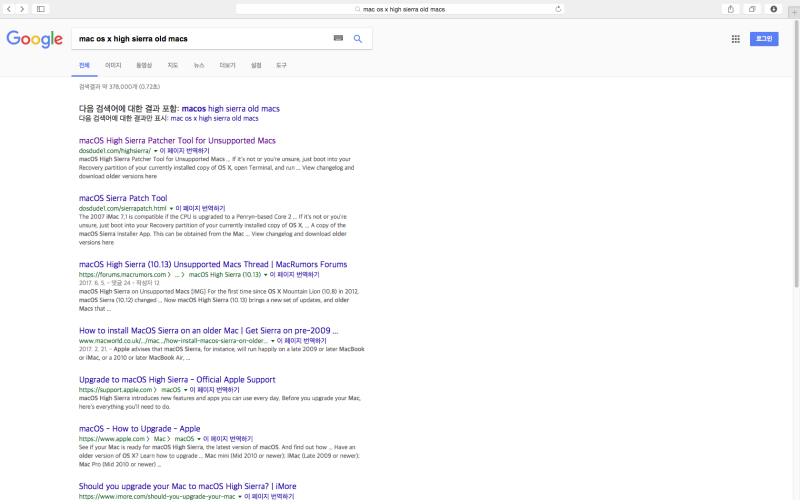The image size is (800, 500).
Task: Open the MacRumors Forums Unsupported Macs thread
Action: point(213,265)
